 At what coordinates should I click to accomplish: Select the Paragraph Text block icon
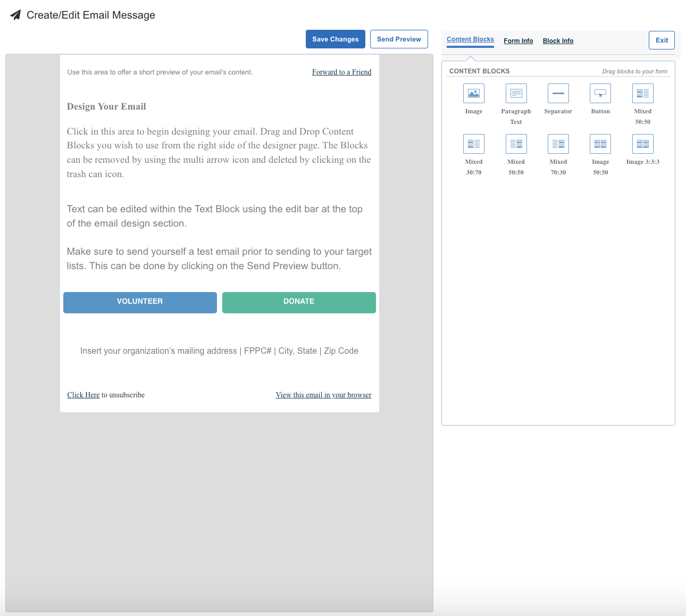(516, 93)
